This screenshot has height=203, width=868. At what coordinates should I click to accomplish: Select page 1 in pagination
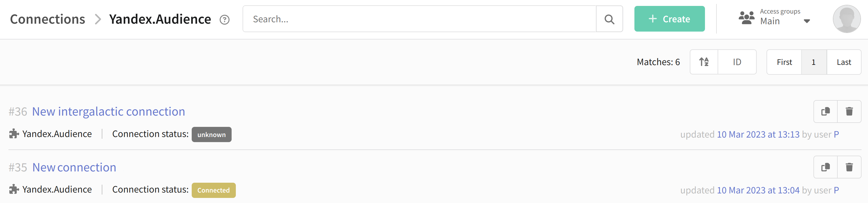point(813,62)
